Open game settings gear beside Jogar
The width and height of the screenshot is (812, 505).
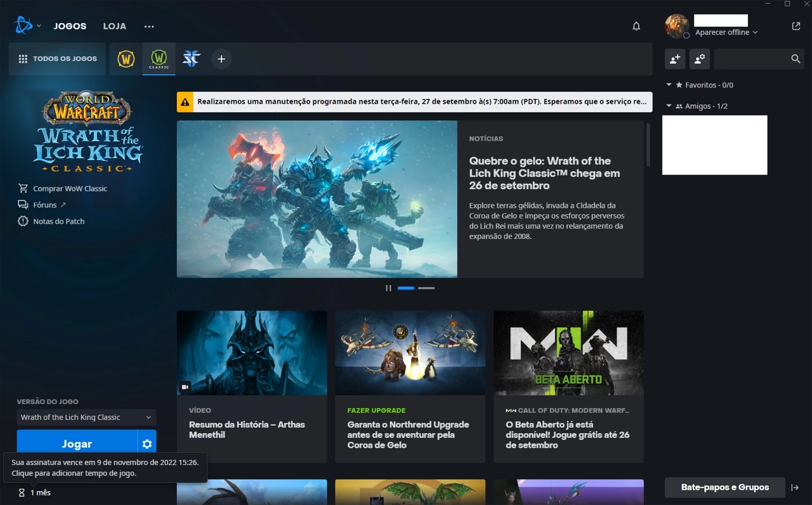(x=147, y=444)
